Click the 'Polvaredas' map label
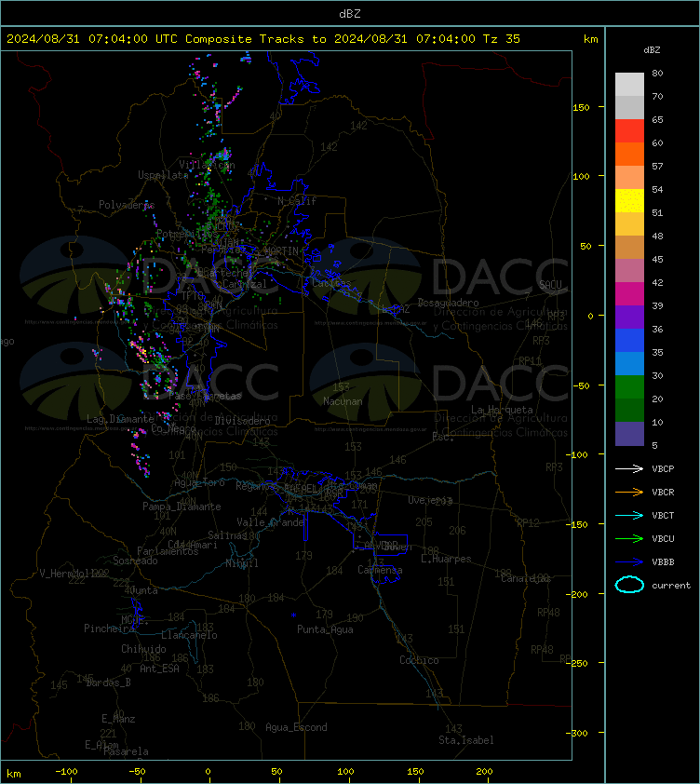The image size is (700, 784). click(x=127, y=205)
